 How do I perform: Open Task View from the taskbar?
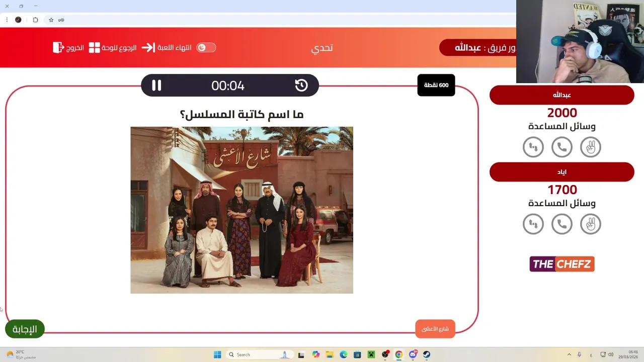(301, 354)
